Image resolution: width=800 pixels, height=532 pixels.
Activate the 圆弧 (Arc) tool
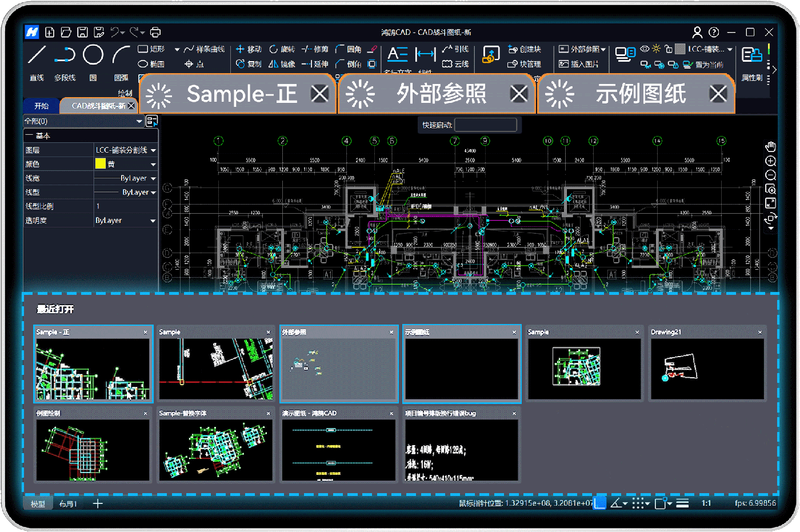(x=121, y=55)
